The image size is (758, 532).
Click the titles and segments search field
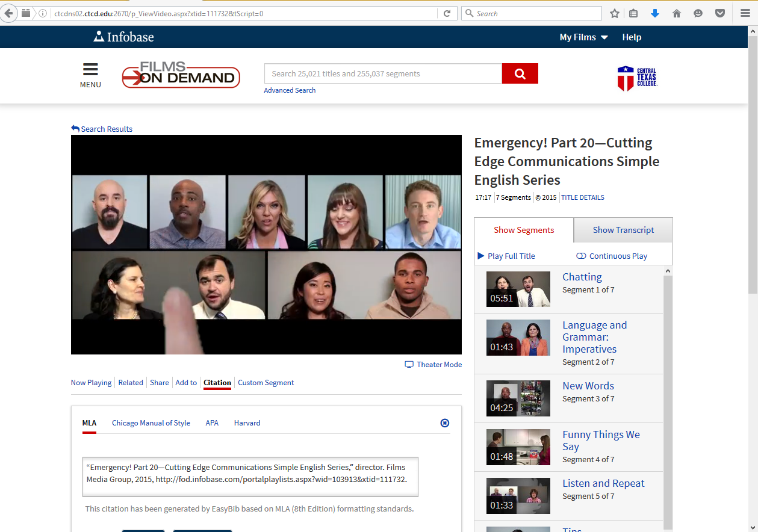click(x=383, y=73)
